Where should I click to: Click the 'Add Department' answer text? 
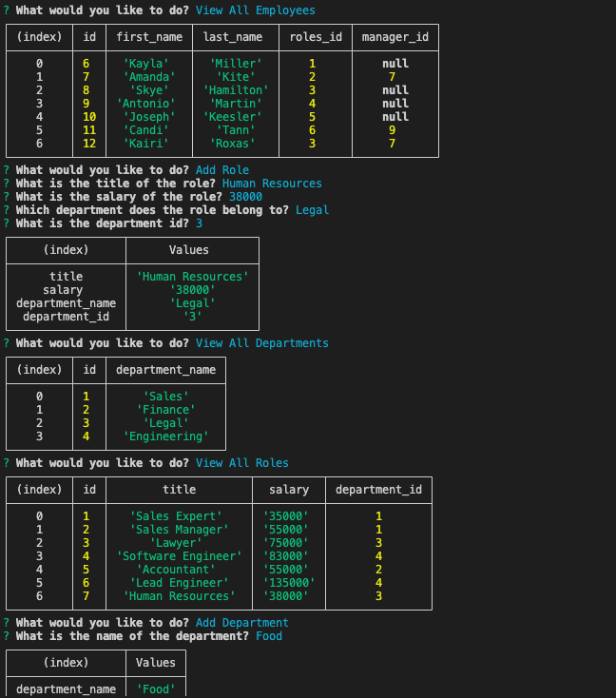tap(242, 623)
